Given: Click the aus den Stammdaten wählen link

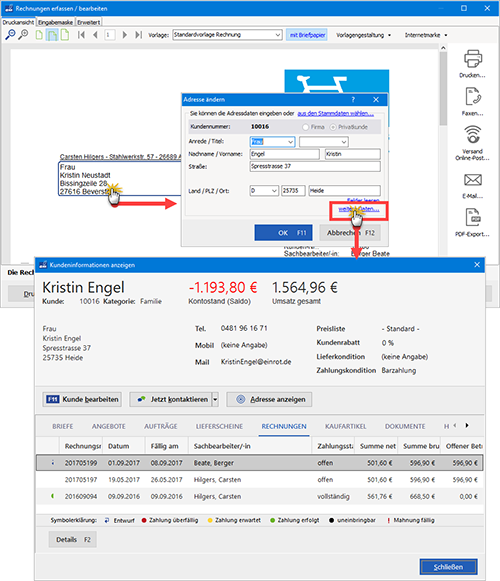Looking at the screenshot, I should [335, 113].
